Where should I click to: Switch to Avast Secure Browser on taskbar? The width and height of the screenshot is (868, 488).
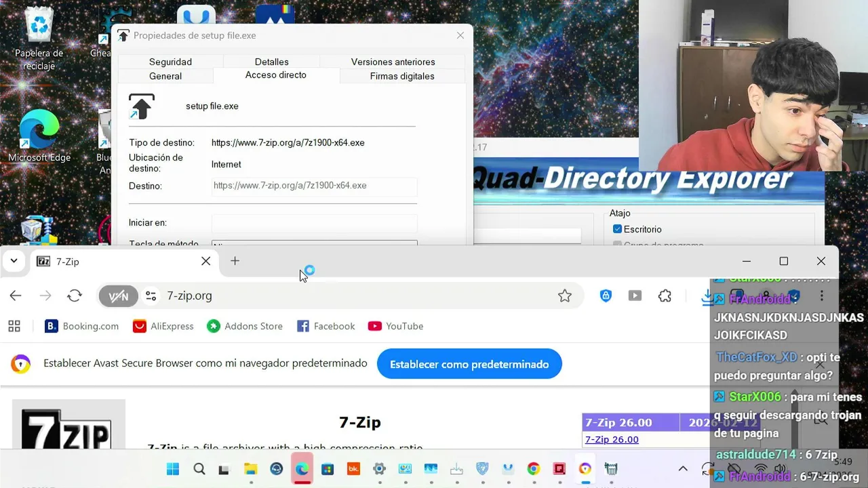tap(585, 469)
